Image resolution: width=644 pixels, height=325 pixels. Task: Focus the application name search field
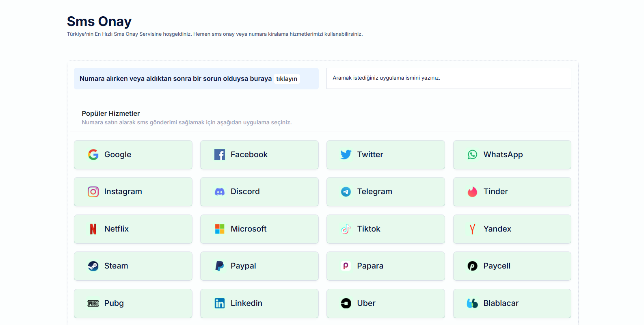pyautogui.click(x=448, y=78)
